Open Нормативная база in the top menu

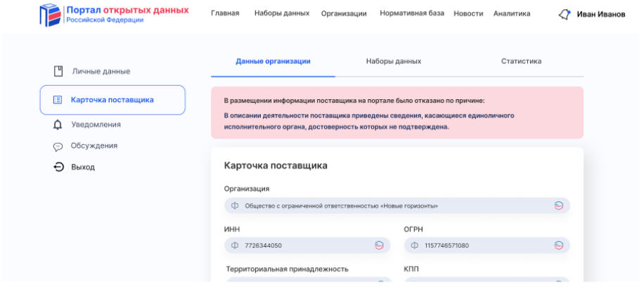coord(411,13)
